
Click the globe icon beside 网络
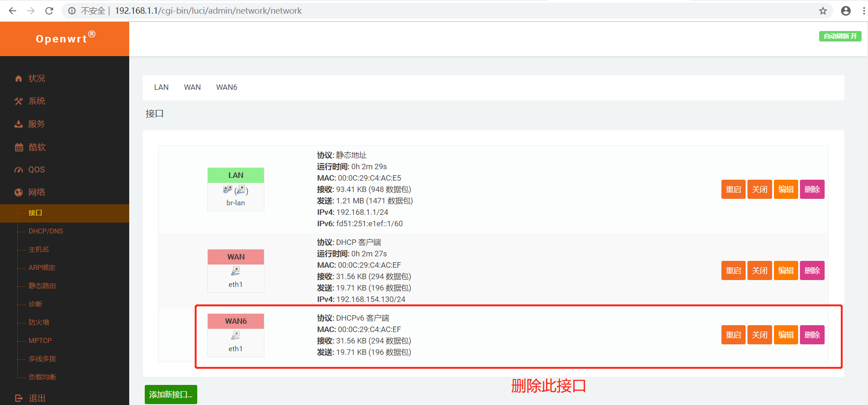pos(18,192)
